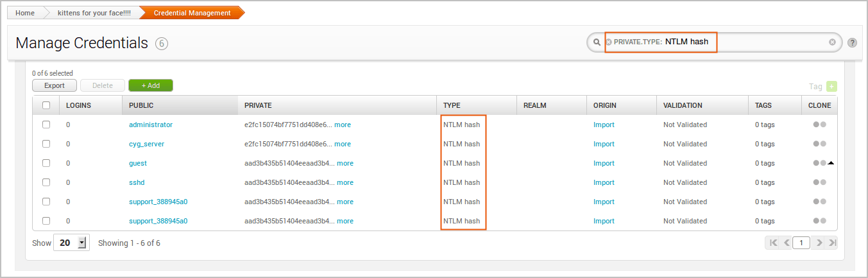Click the green Add button
Screen dimensions: 868x278
click(x=150, y=85)
